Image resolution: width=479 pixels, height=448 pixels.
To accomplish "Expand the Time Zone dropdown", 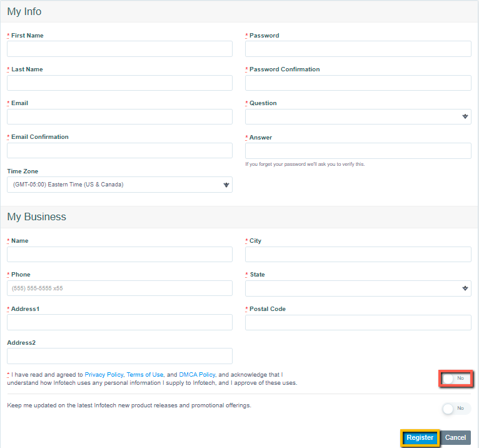I will [x=119, y=185].
